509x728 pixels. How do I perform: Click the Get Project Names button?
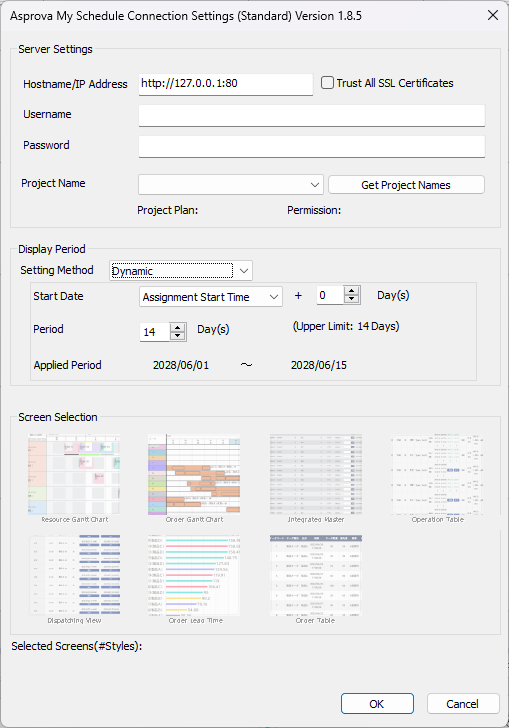pos(406,185)
